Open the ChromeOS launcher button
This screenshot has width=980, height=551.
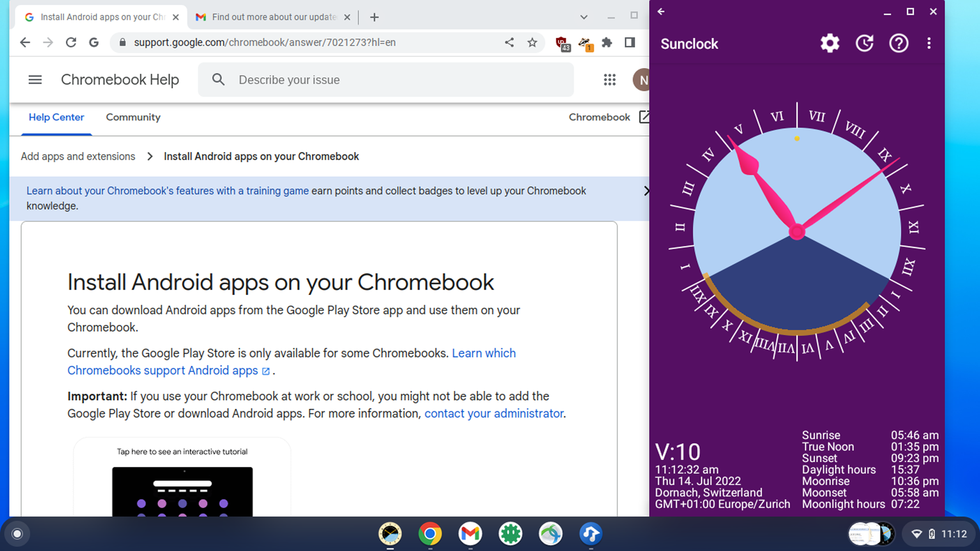tap(17, 534)
